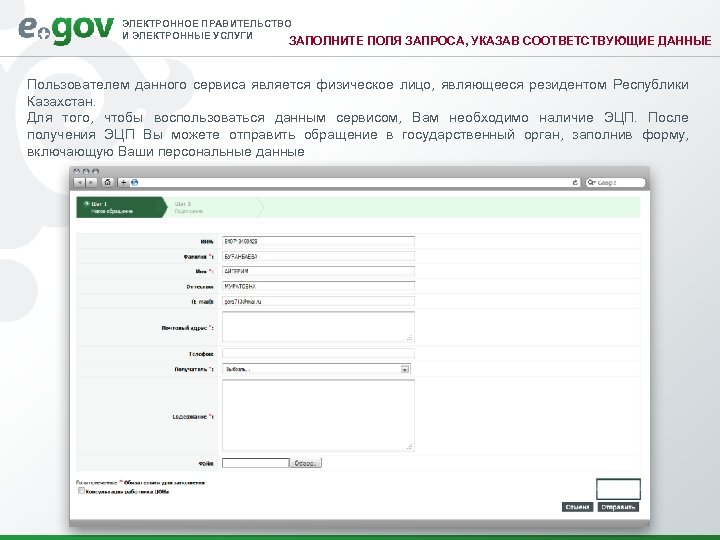Open the browser home page icon
Image resolution: width=720 pixels, height=540 pixels.
pos(107,183)
